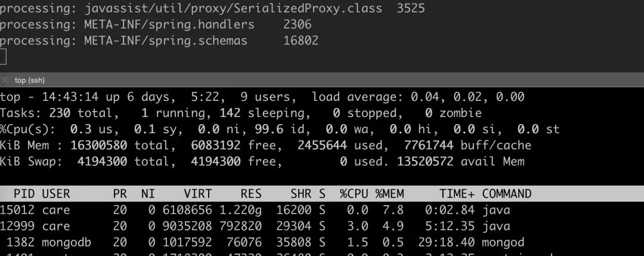This screenshot has width=644, height=256.
Task: Click the 6108656 VIRT value
Action: (x=187, y=210)
